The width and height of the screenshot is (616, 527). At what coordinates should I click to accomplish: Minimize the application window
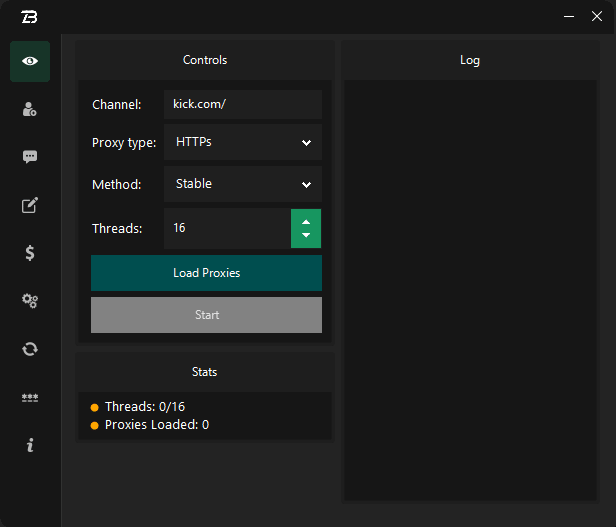(x=569, y=16)
